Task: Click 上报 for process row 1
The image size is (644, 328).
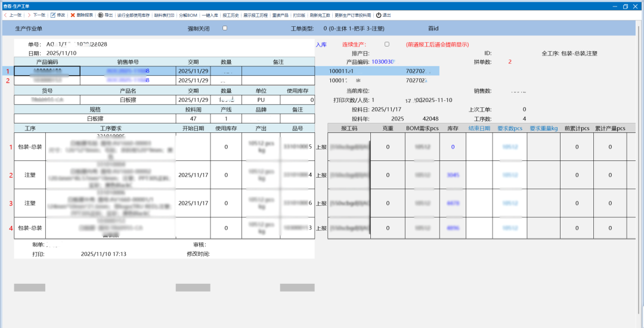Action: (321, 147)
